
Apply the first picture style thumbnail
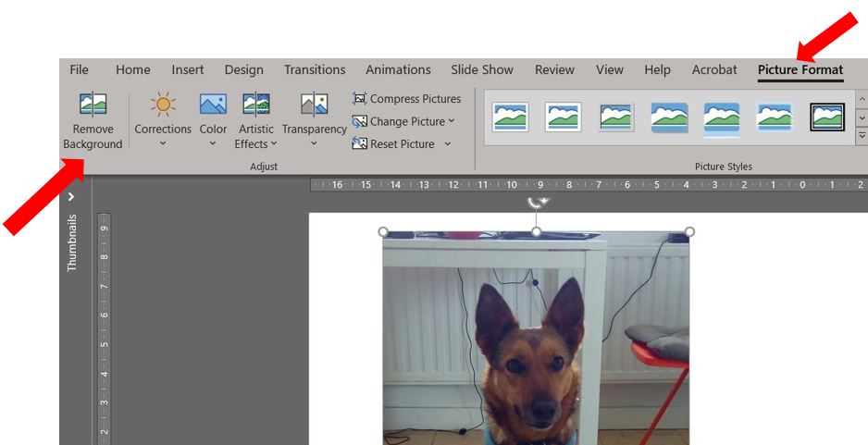point(511,117)
